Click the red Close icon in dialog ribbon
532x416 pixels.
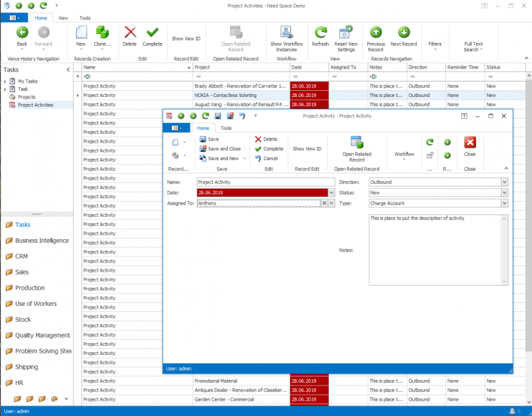pyautogui.click(x=470, y=143)
